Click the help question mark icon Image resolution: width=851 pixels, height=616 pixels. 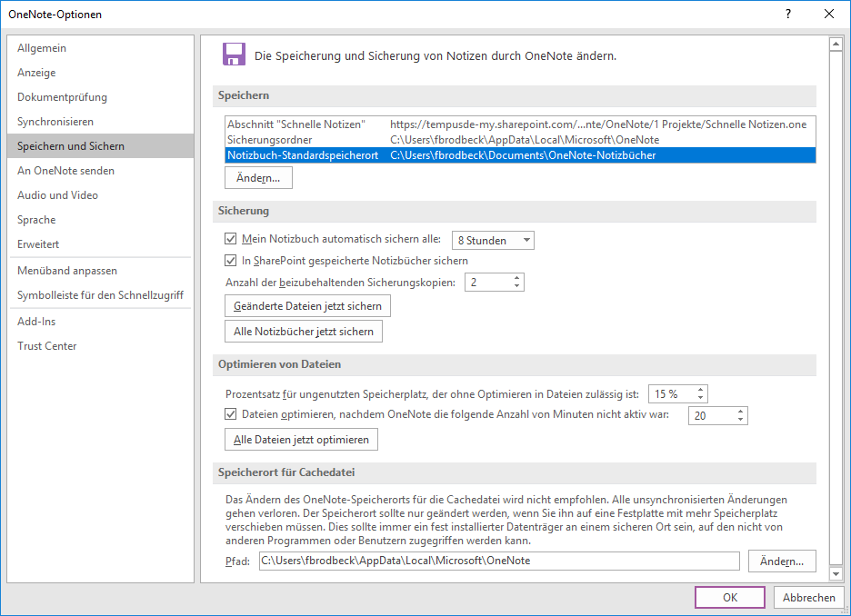tap(788, 15)
